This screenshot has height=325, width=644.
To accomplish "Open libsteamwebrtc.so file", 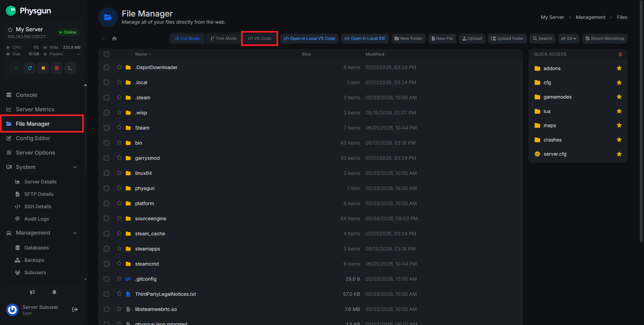I will [156, 309].
